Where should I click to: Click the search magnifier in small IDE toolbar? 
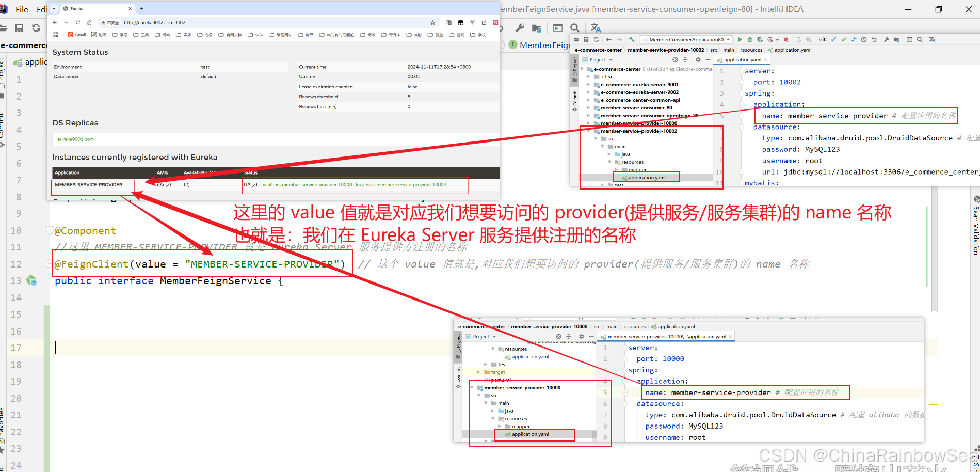(920, 39)
